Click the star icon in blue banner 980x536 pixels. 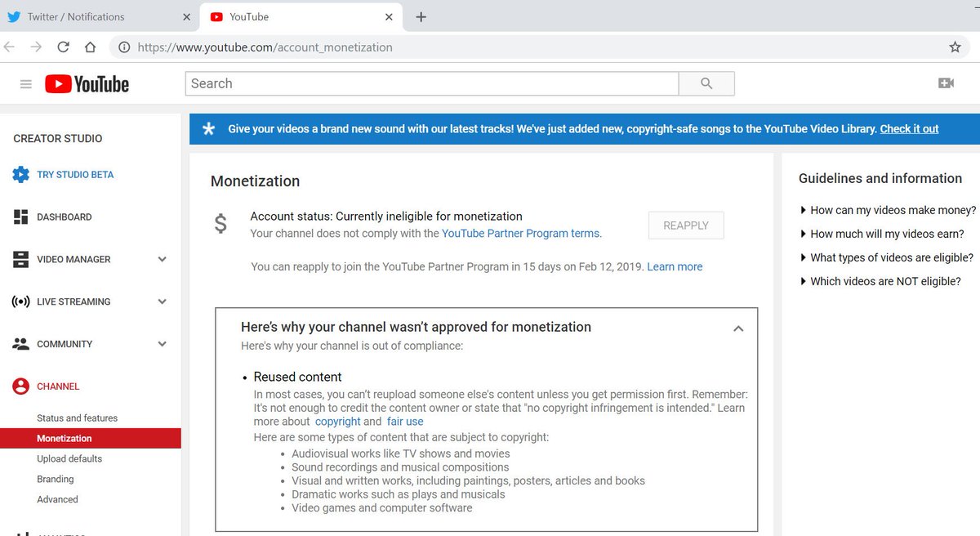click(209, 129)
